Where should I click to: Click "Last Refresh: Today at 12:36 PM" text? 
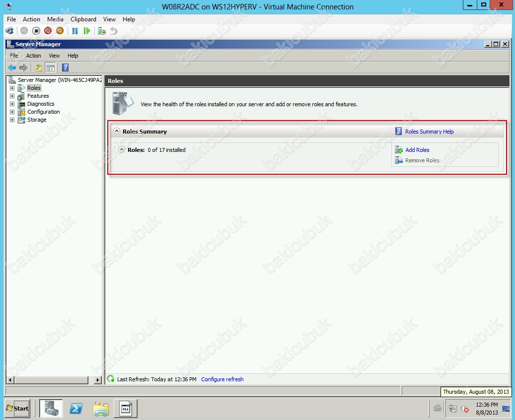[x=156, y=379]
